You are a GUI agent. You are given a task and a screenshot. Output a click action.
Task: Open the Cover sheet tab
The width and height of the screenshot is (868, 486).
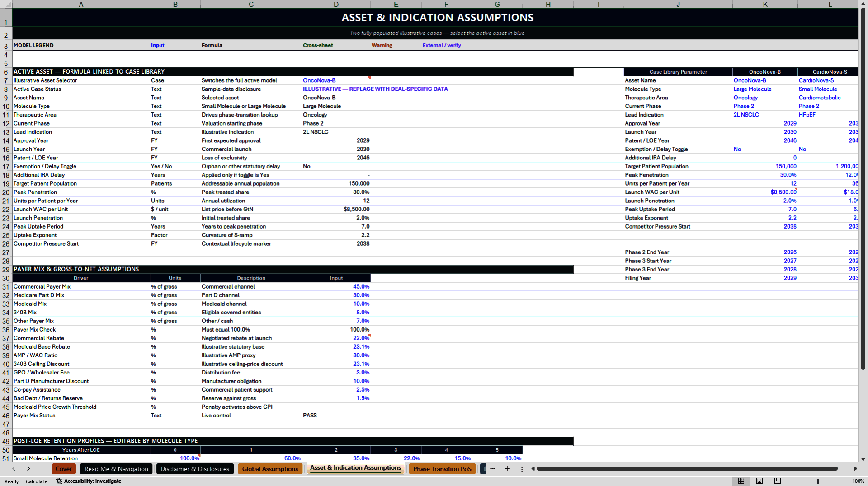(x=64, y=469)
